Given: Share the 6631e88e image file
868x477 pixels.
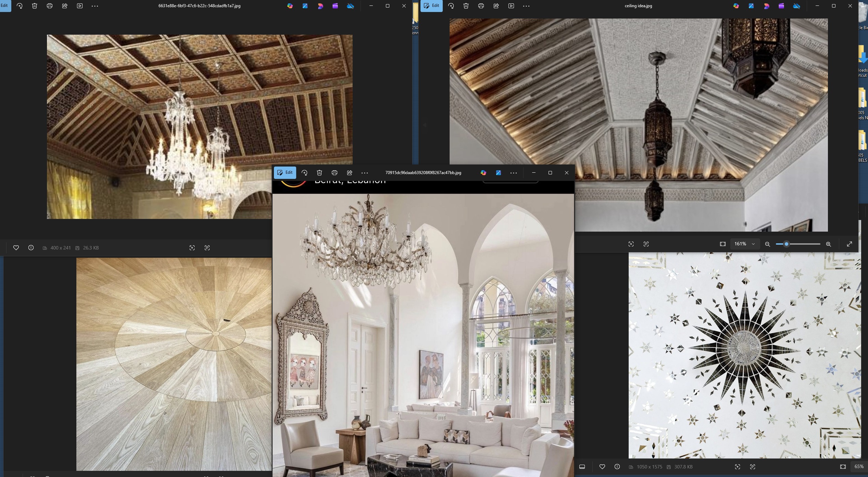Looking at the screenshot, I should point(64,6).
